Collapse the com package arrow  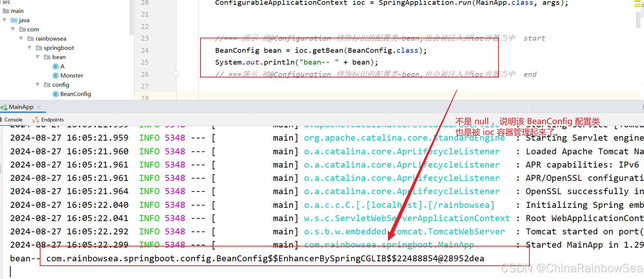tap(13, 29)
